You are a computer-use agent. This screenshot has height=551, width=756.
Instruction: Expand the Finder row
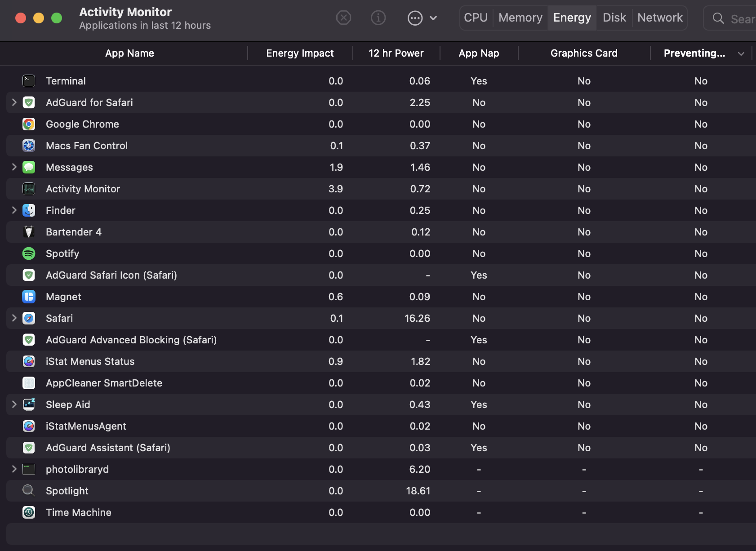tap(14, 210)
